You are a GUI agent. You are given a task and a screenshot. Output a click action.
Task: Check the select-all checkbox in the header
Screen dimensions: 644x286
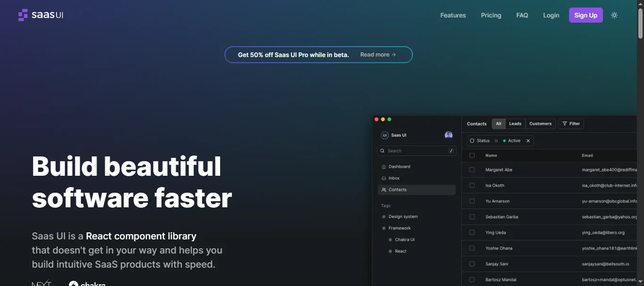472,155
